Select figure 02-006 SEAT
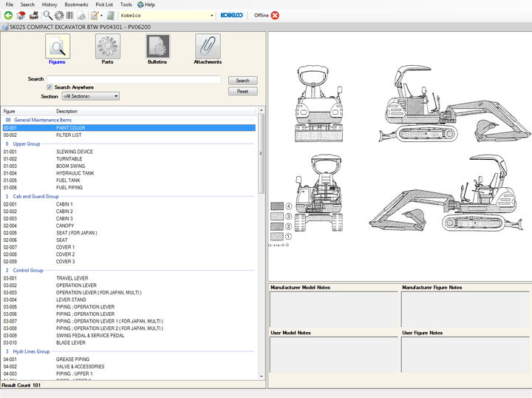 (x=129, y=240)
